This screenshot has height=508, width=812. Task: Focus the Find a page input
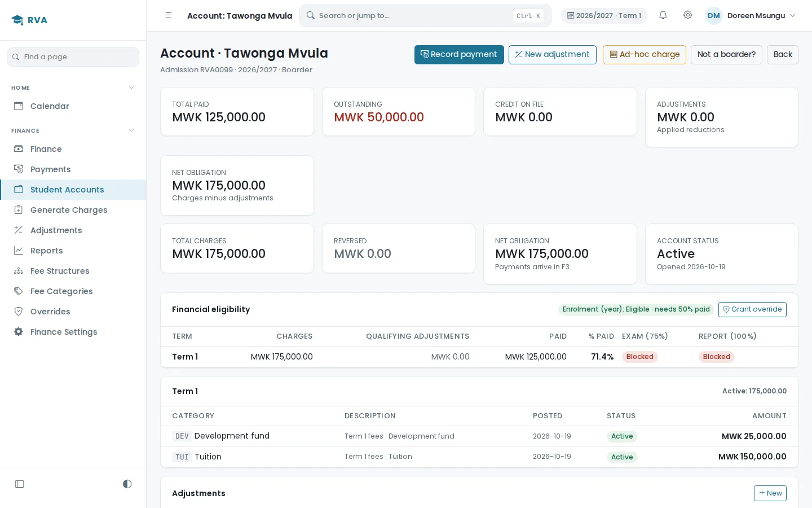(x=73, y=57)
